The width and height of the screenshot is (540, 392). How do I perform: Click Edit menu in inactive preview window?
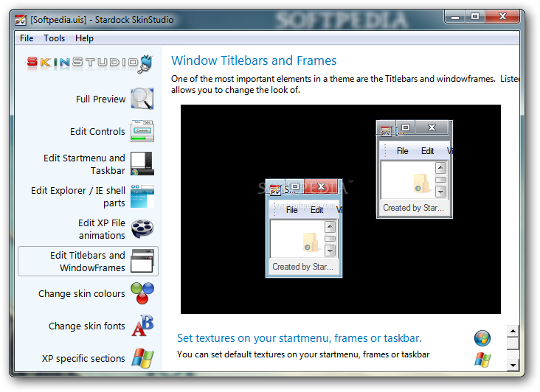tap(427, 151)
